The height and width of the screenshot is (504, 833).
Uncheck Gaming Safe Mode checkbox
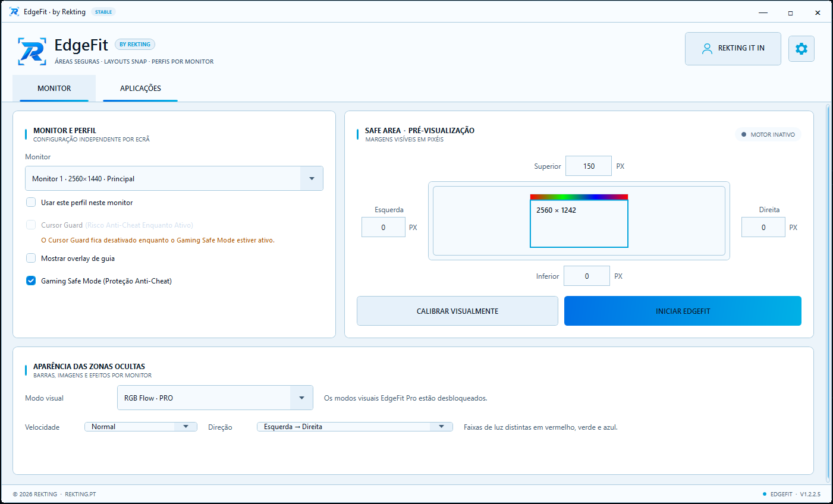(x=31, y=281)
